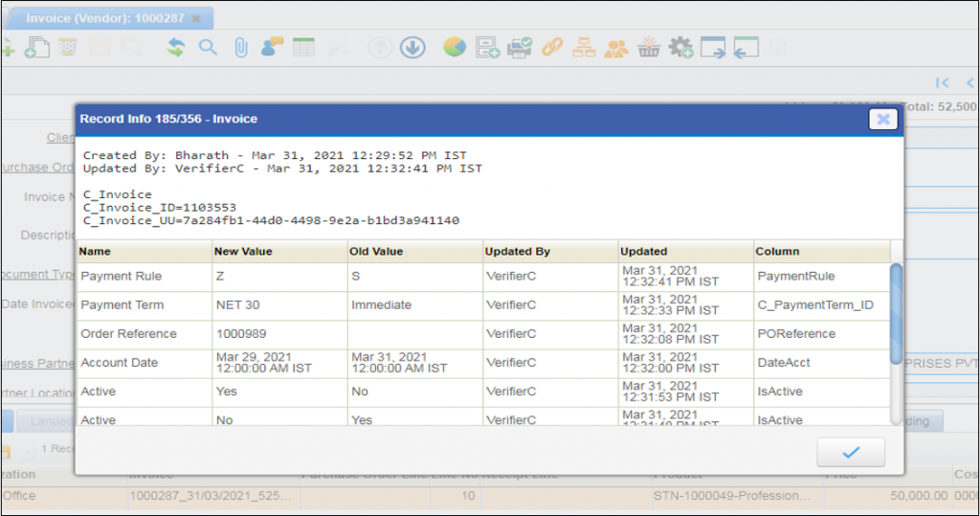Screen dimensions: 980x516
Task: Close the Invoice (Vendor) tab
Action: [196, 18]
